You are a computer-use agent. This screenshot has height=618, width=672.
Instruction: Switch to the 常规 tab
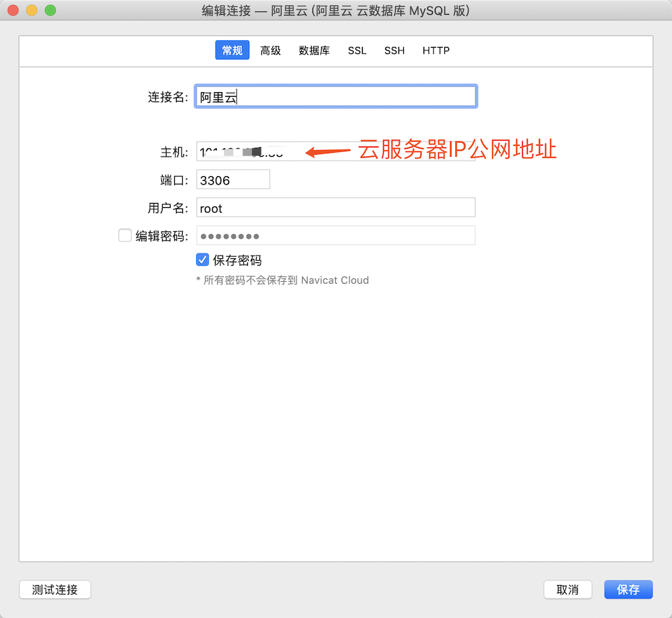coord(232,50)
